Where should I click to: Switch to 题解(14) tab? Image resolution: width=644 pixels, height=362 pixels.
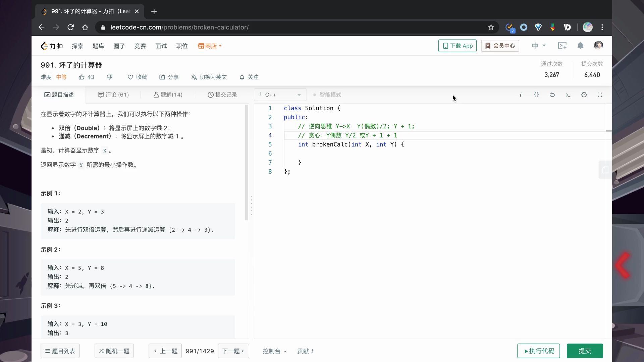coord(168,95)
